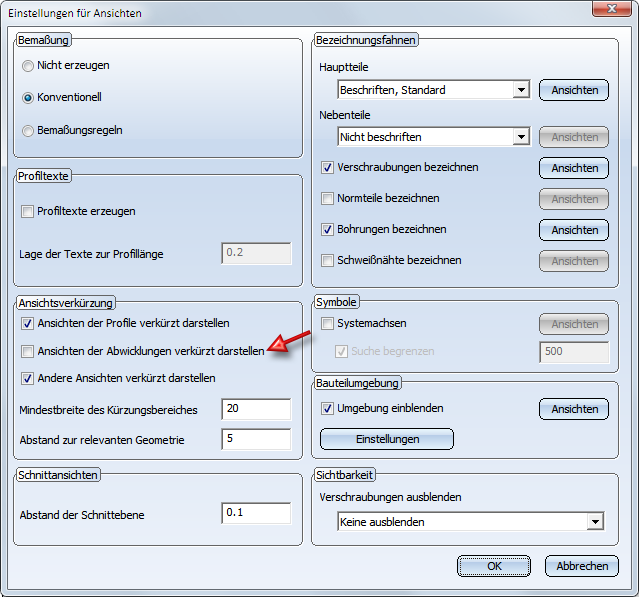Screen dimensions: 639x597
Task: Open the Hauptteile dropdown
Action: 521,90
